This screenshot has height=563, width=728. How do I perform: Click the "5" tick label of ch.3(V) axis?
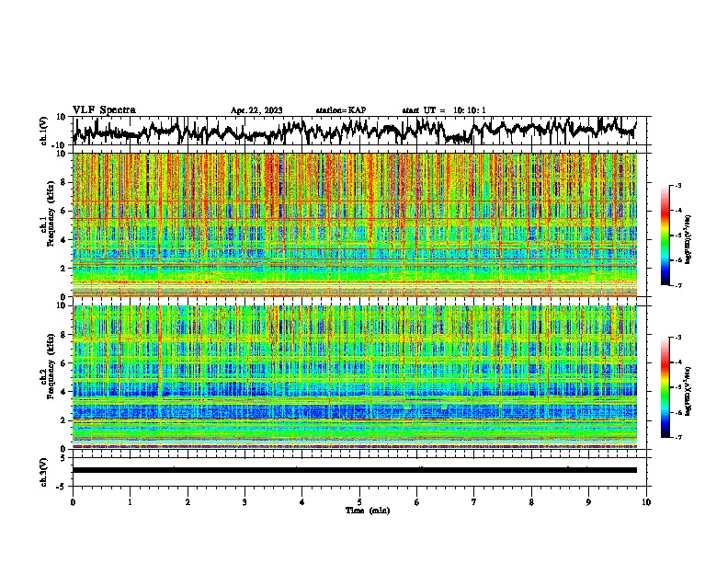[x=63, y=457]
